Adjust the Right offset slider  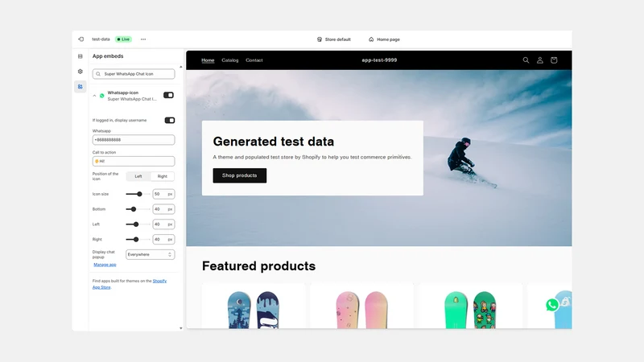click(136, 240)
